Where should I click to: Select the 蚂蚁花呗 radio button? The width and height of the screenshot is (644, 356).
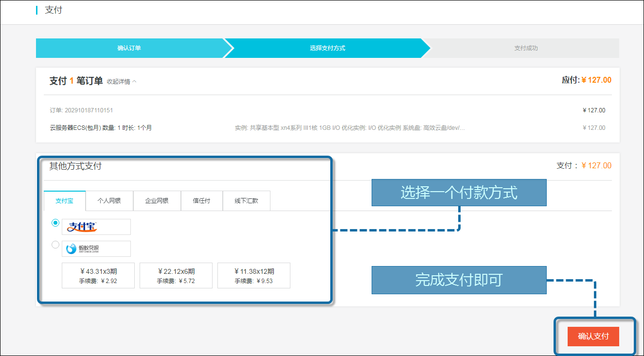pos(55,245)
